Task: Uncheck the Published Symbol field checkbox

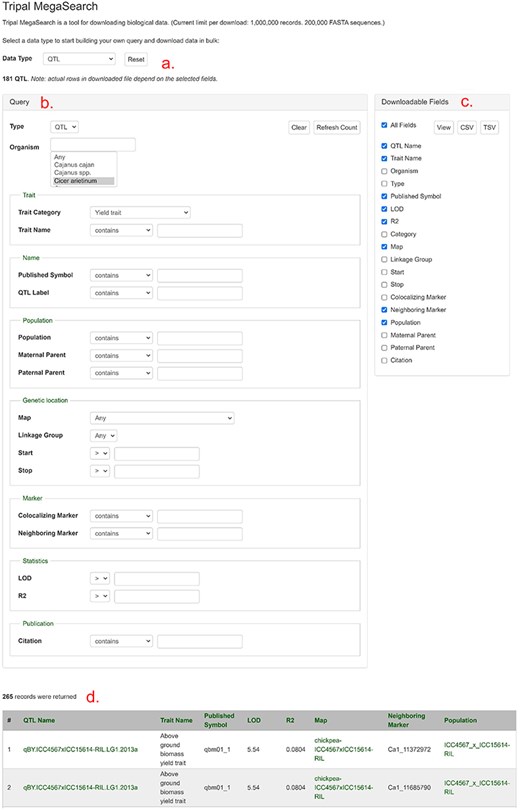Action: point(384,196)
